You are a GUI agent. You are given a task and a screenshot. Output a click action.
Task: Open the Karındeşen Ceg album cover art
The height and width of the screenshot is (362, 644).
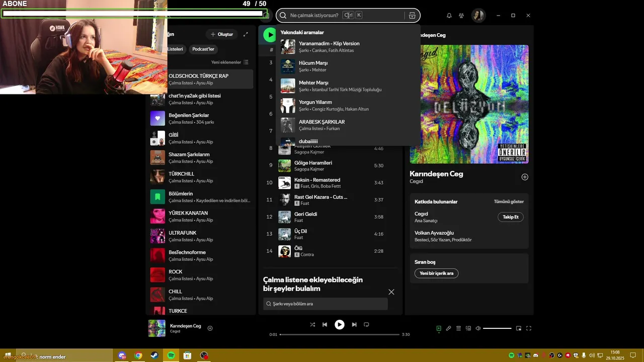[x=469, y=104]
